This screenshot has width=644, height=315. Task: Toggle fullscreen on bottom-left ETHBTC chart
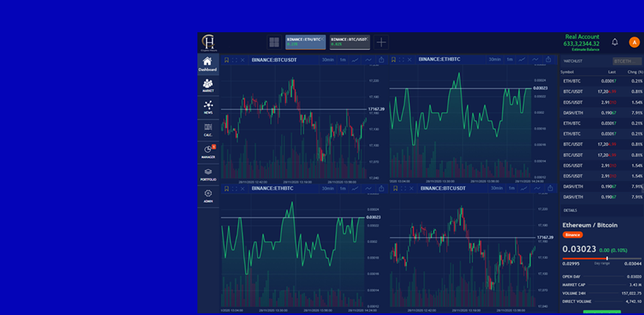(x=234, y=189)
